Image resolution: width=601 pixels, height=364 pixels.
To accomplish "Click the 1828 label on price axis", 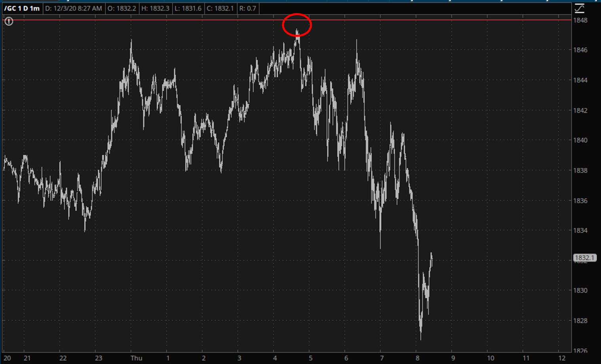I will 580,320.
